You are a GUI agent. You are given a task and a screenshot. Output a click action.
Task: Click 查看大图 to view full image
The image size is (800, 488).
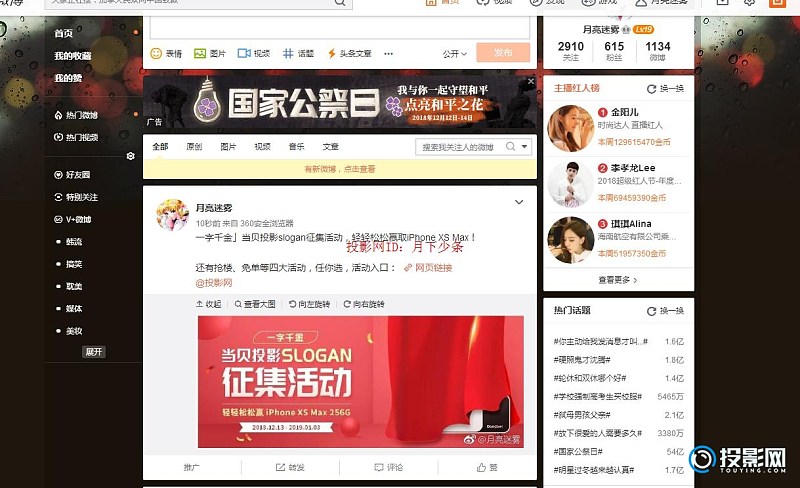(x=255, y=304)
